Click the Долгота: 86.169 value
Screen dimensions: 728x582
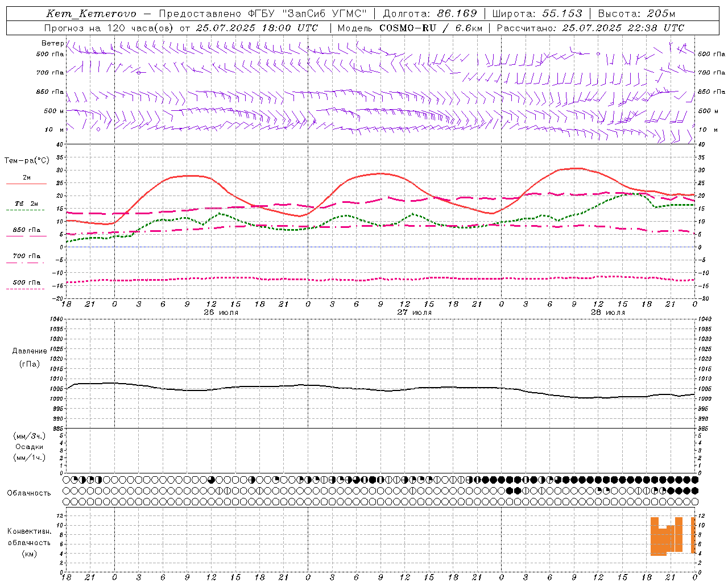[x=430, y=14]
